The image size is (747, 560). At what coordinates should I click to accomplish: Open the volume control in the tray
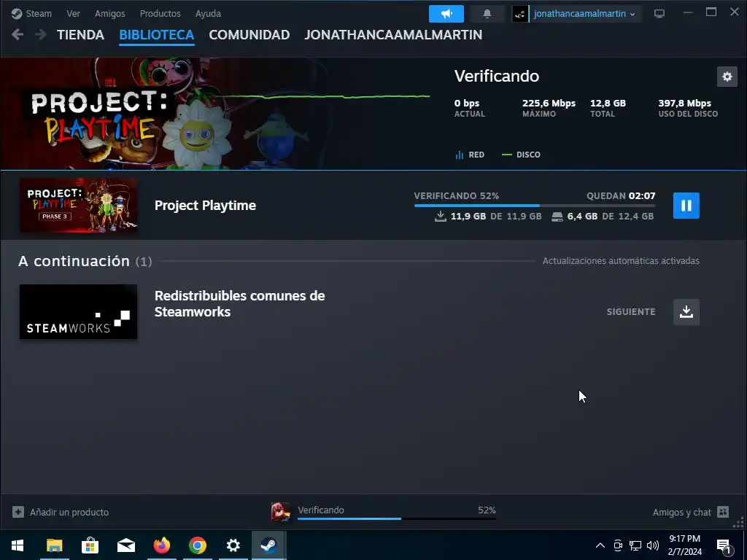click(x=653, y=545)
